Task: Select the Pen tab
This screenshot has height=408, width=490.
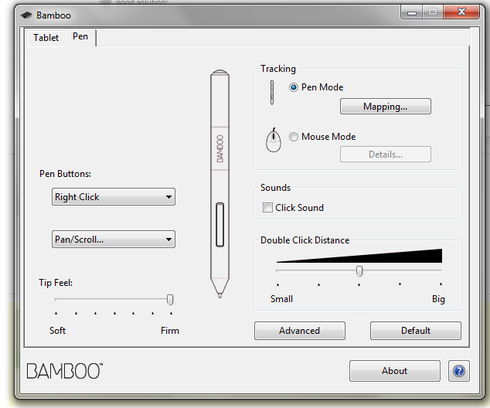Action: click(x=80, y=36)
